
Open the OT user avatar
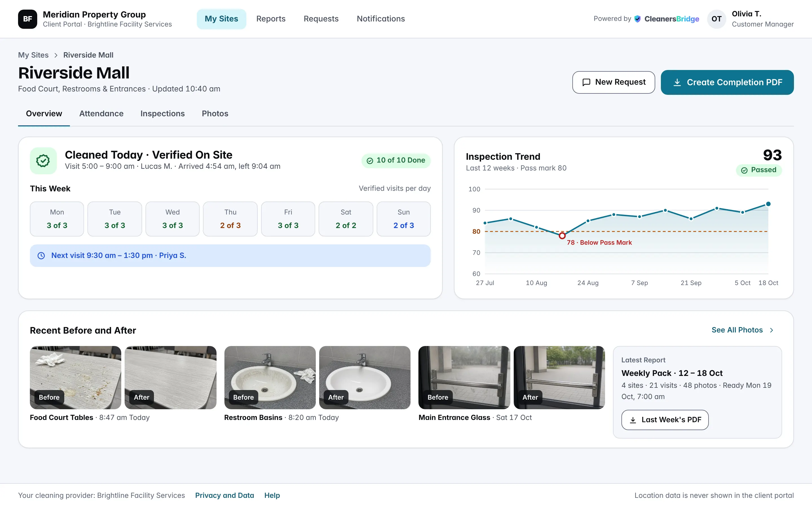coord(716,19)
